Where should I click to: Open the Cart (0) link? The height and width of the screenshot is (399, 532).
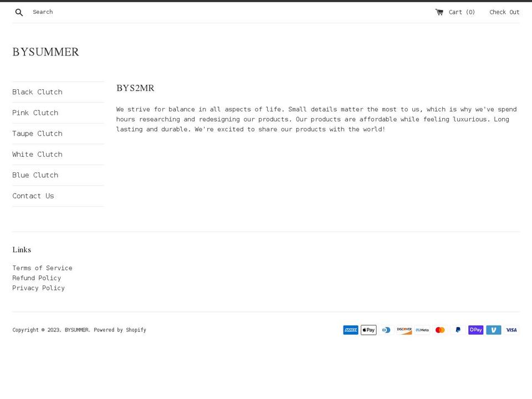(x=455, y=12)
